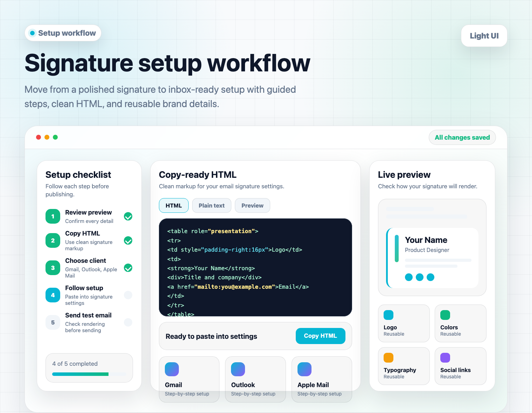Click the "Signature setup workflow" title
Screen dimensions: 532x413
click(167, 63)
